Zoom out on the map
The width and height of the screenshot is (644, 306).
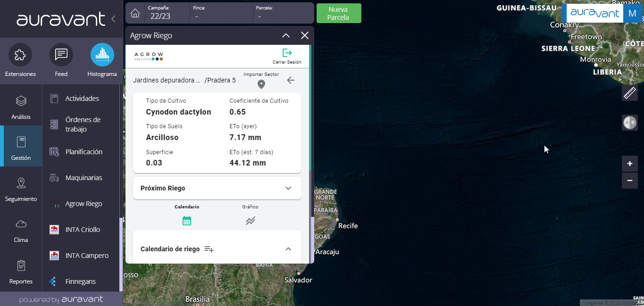pyautogui.click(x=630, y=181)
